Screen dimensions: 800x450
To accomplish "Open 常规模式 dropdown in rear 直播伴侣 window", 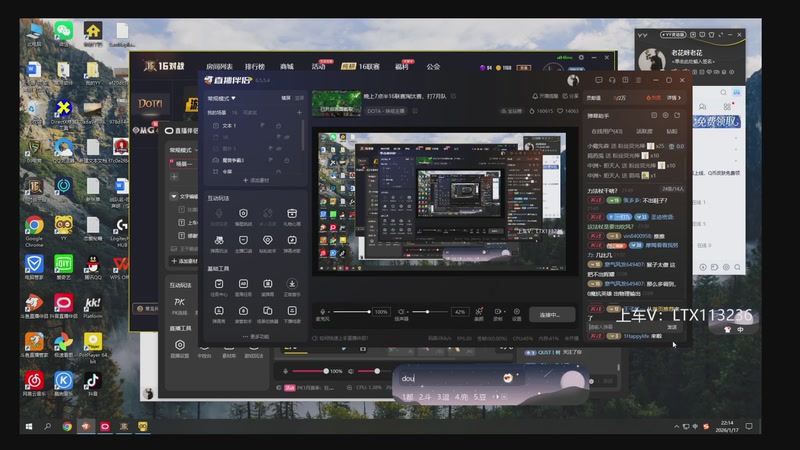I will (184, 150).
